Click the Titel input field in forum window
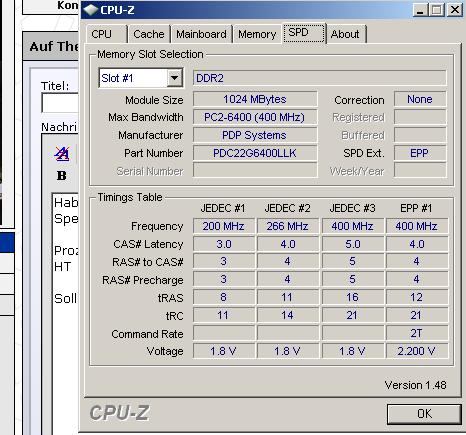Viewport: 466px width, 435px height. (x=60, y=103)
